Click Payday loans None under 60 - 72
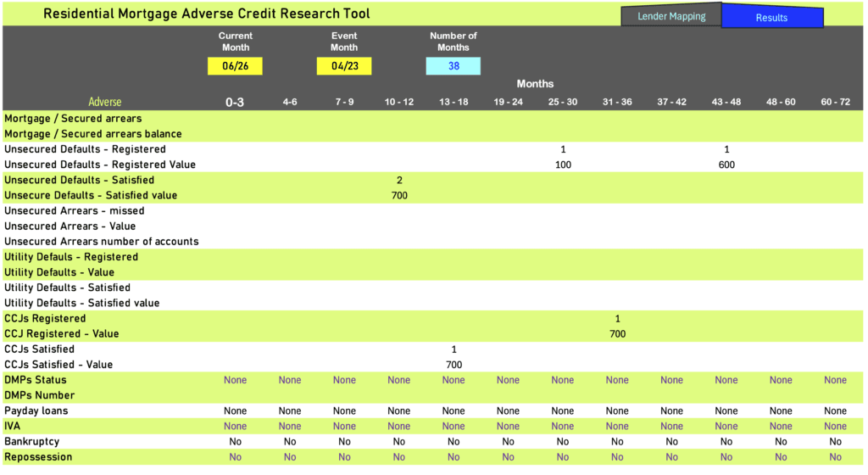Viewport: 868px width, 475px height. pos(835,411)
